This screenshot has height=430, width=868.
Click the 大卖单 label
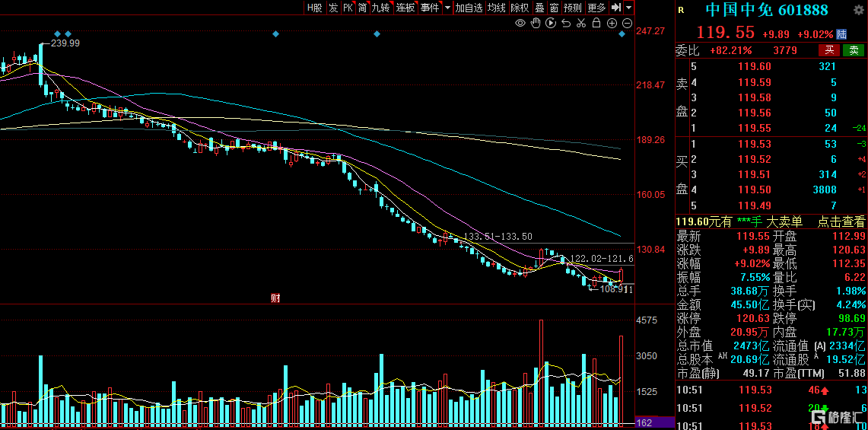coord(784,222)
